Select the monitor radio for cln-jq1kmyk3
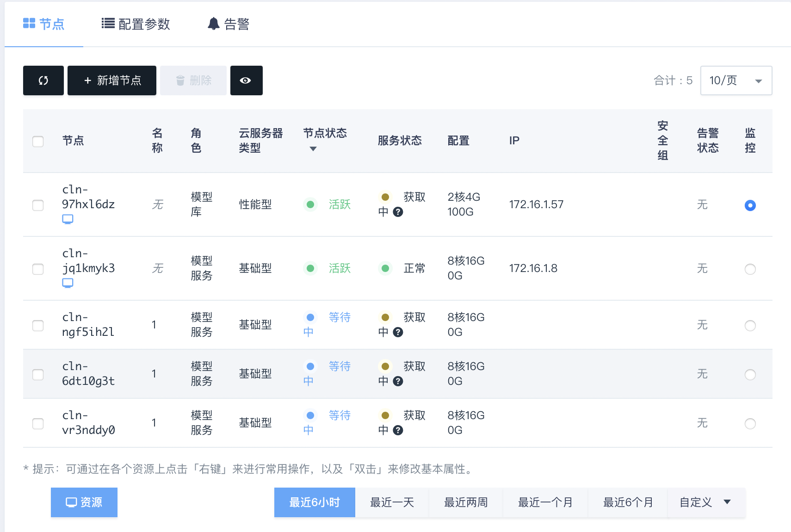Image resolution: width=791 pixels, height=532 pixels. point(750,269)
